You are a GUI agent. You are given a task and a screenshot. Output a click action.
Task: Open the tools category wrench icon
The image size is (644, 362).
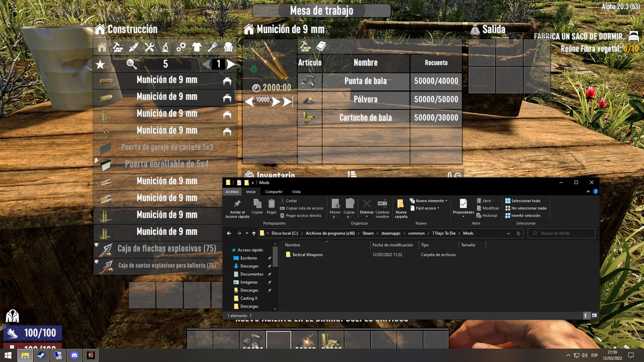[x=149, y=47]
